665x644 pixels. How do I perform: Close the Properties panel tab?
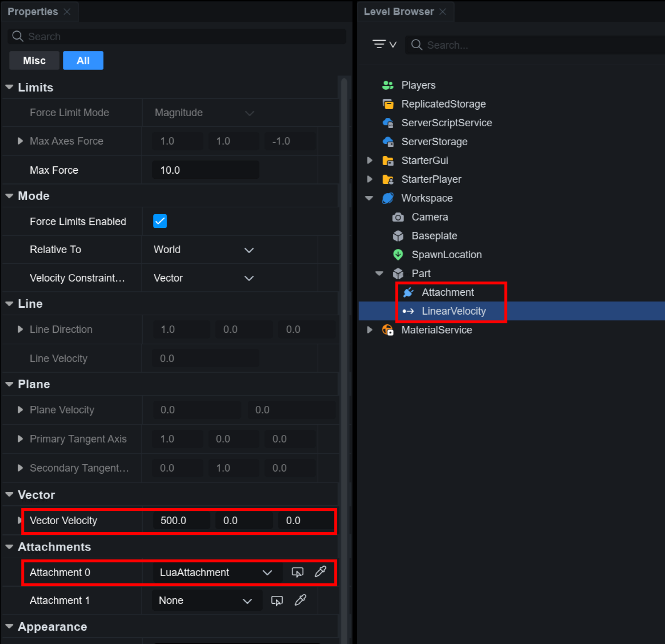coord(67,12)
